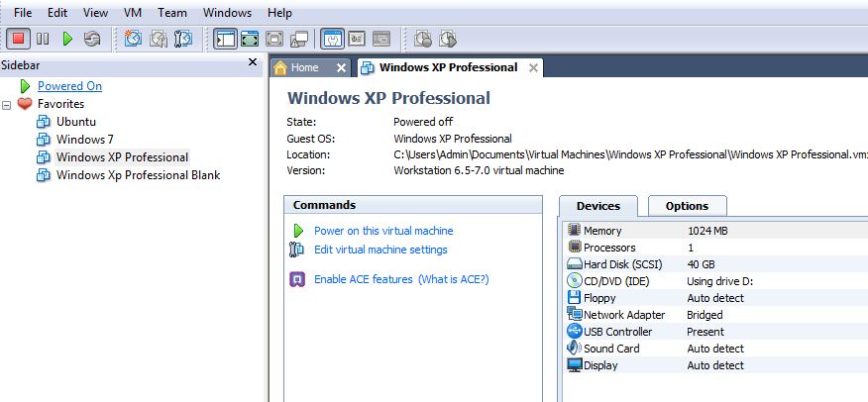Open the VM menu
This screenshot has height=402, width=868.
[x=133, y=13]
